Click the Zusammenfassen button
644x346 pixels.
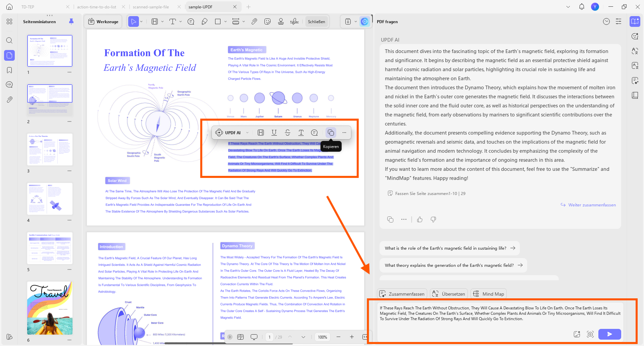[402, 294]
